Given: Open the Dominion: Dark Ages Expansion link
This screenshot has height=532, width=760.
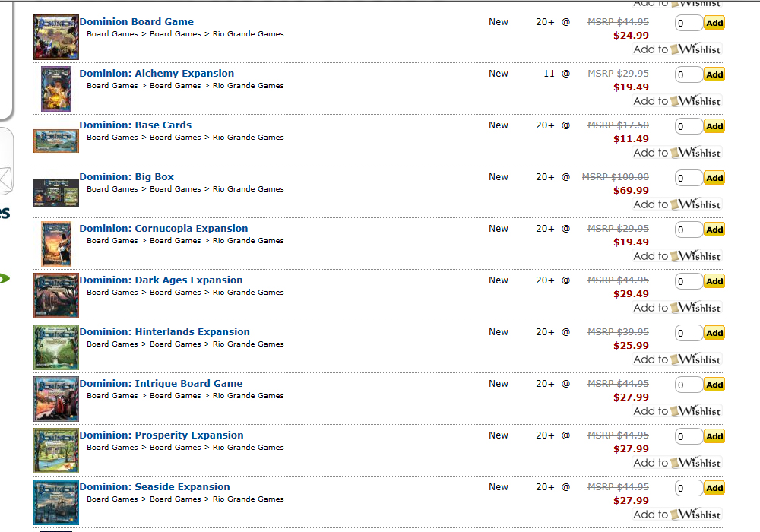Looking at the screenshot, I should click(161, 280).
